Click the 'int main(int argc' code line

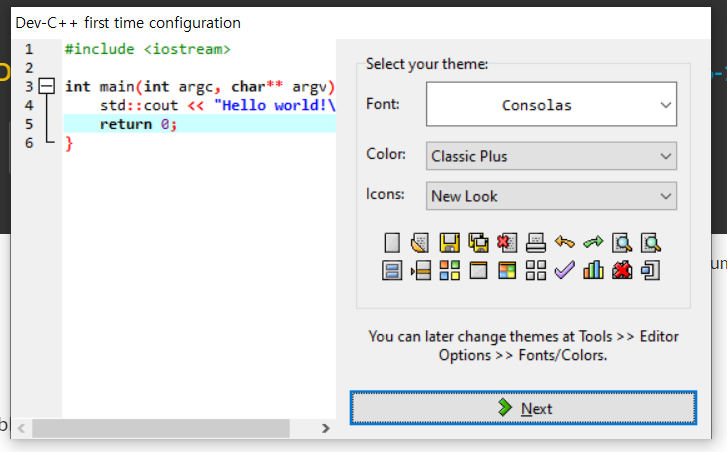(x=200, y=87)
